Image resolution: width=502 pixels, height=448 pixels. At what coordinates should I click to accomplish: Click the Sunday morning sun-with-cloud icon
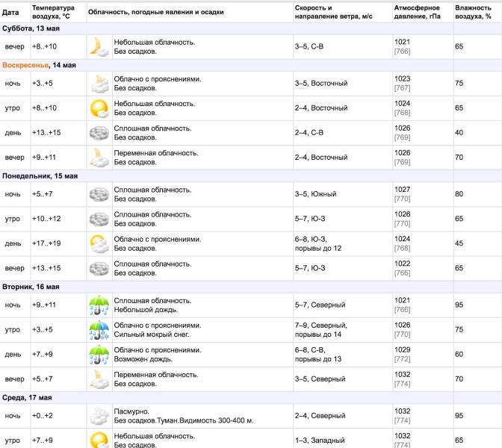(99, 108)
